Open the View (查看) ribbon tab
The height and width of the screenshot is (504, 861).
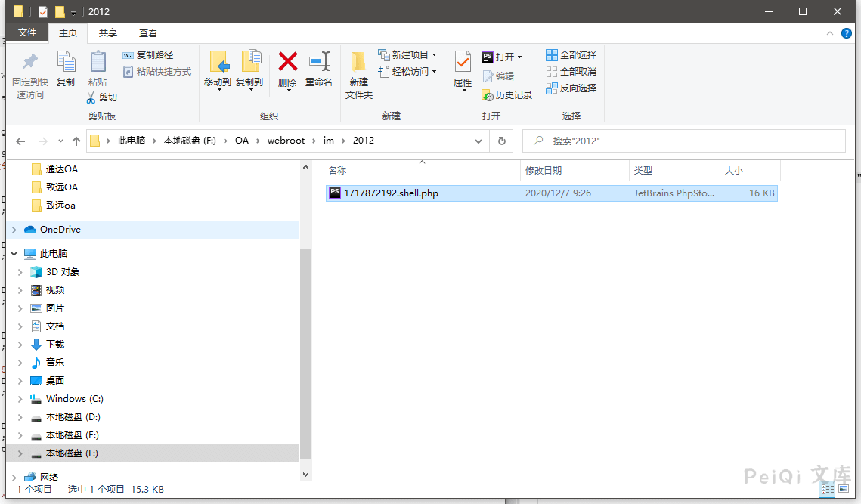click(148, 32)
